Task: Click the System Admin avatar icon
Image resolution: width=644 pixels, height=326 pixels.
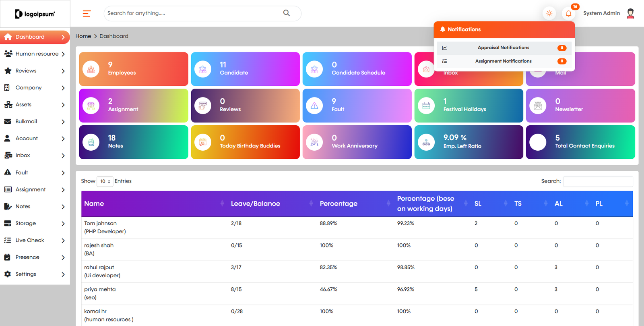Action: coord(631,13)
